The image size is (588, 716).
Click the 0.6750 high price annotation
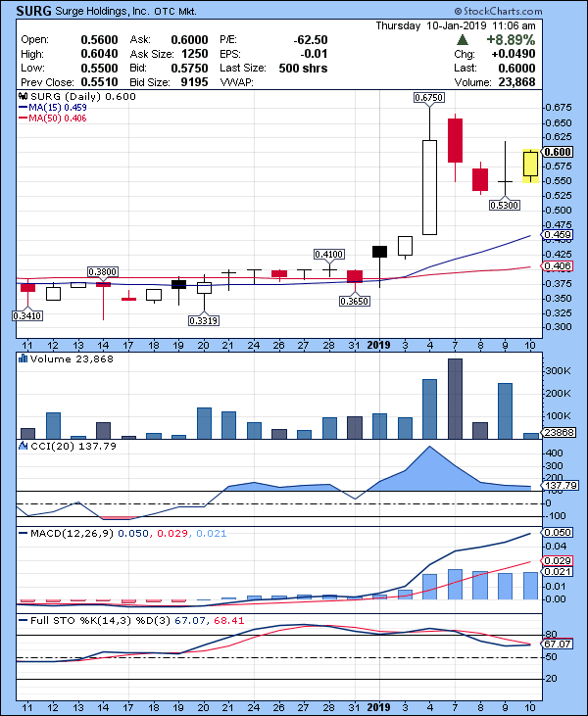429,97
